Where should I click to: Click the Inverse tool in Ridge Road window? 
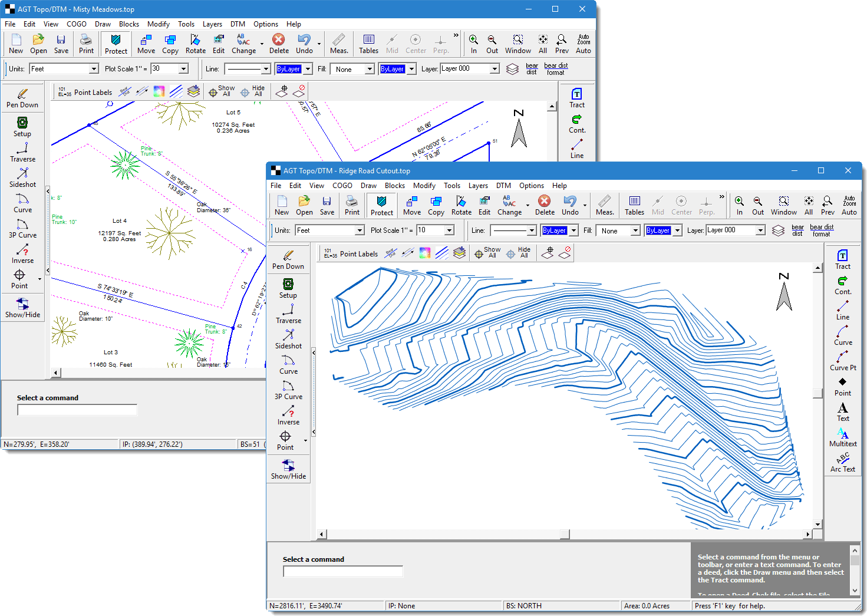288,416
